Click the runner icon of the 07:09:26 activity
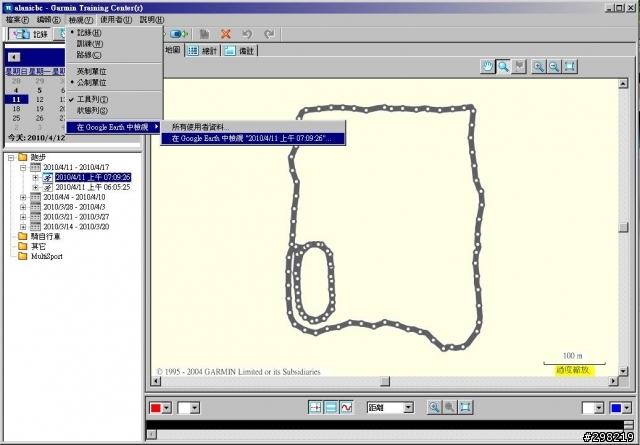 [x=48, y=178]
